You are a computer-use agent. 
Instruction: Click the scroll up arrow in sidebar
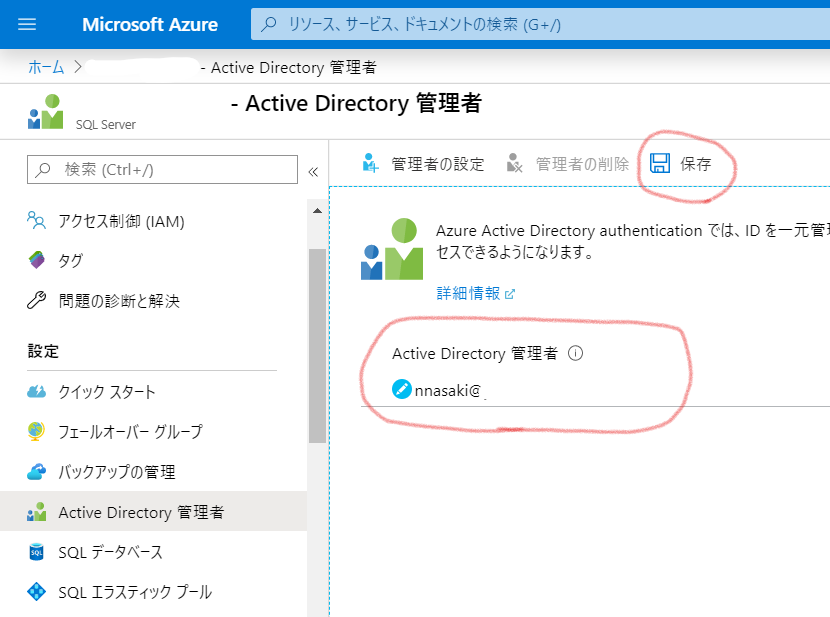318,211
